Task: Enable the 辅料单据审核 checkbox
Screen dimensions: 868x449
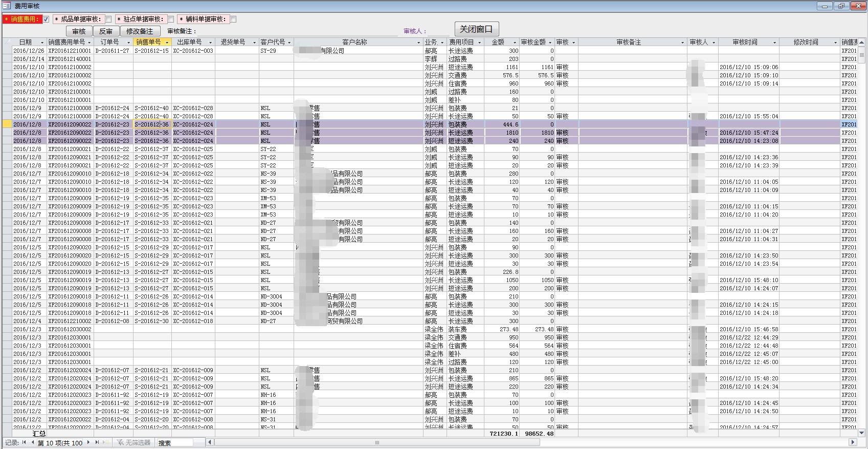Action: pos(233,19)
